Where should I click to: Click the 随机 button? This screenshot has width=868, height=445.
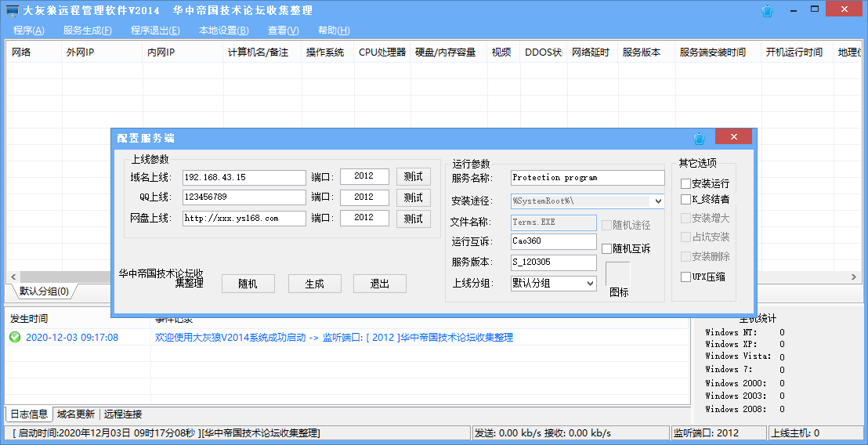click(x=248, y=284)
